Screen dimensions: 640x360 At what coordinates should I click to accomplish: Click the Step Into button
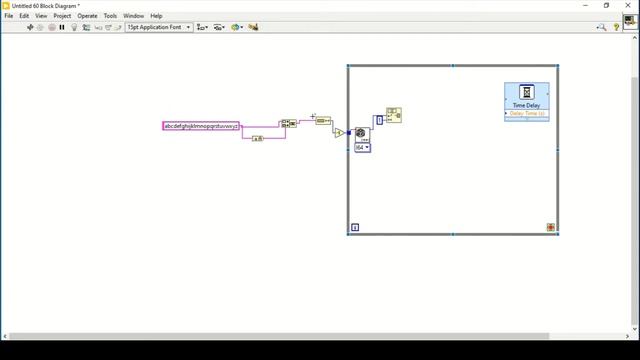98,27
